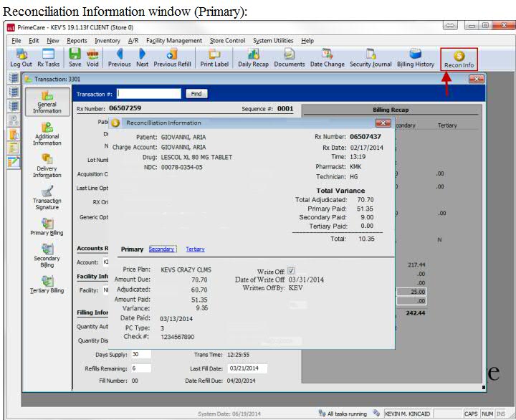Click Check # 1234567890 value

click(178, 337)
